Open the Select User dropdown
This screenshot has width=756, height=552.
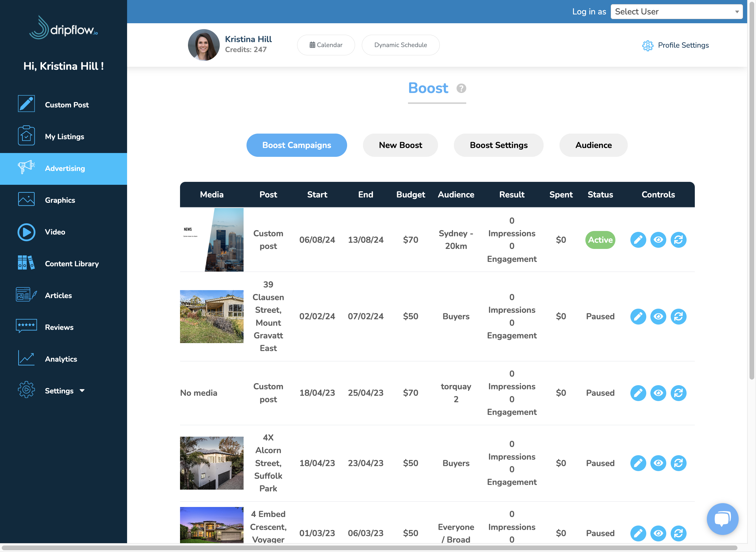[677, 12]
